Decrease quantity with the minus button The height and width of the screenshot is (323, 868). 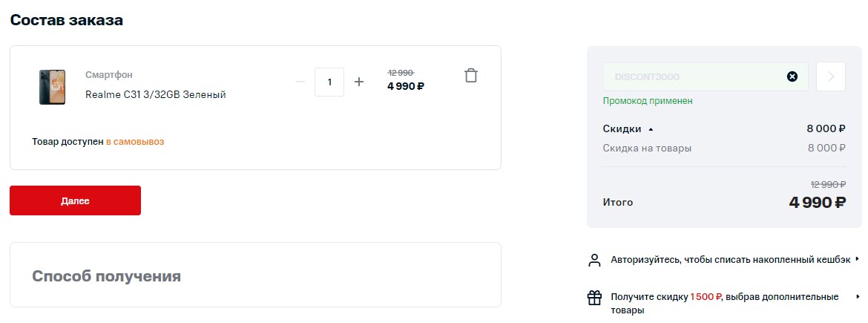coord(300,82)
